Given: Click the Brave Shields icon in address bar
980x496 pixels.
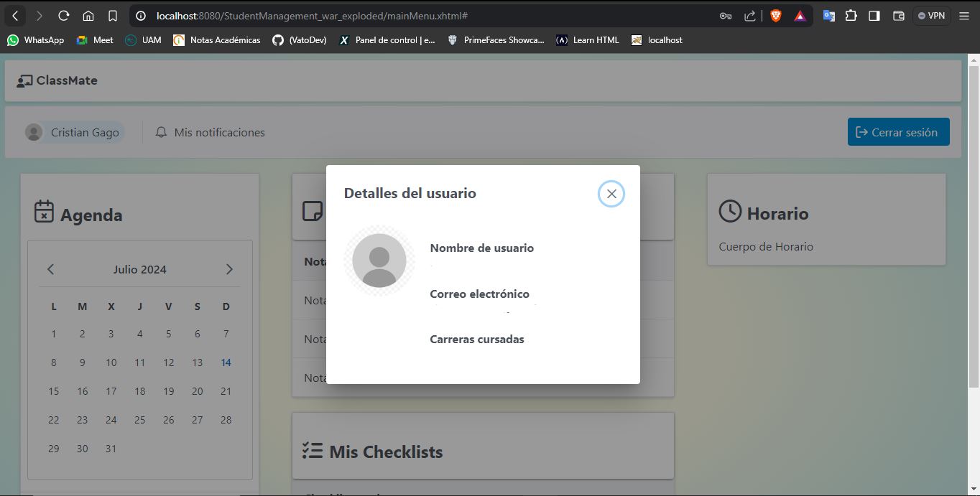Looking at the screenshot, I should pyautogui.click(x=775, y=15).
